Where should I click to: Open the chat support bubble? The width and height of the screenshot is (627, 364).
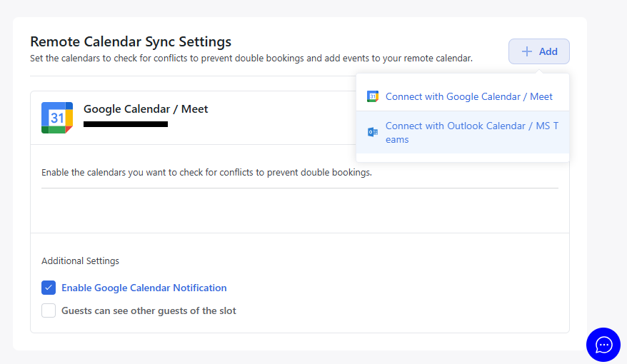[603, 345]
